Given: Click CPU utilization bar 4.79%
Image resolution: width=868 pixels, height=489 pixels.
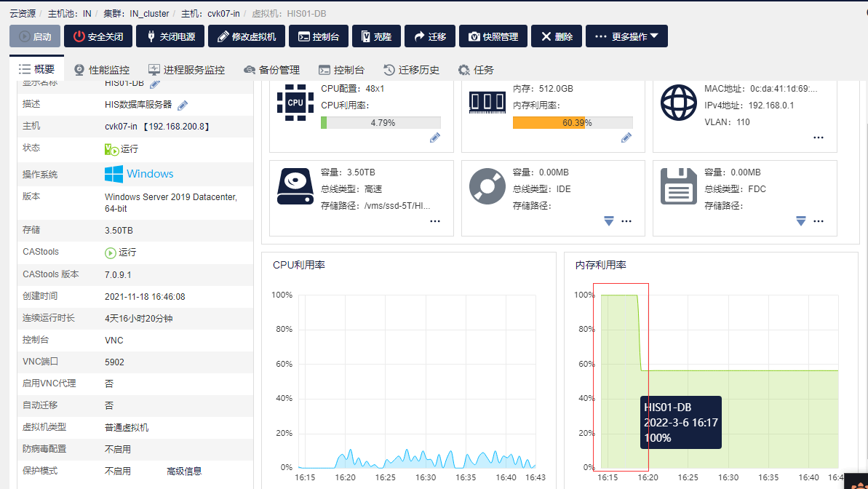Looking at the screenshot, I should point(381,122).
